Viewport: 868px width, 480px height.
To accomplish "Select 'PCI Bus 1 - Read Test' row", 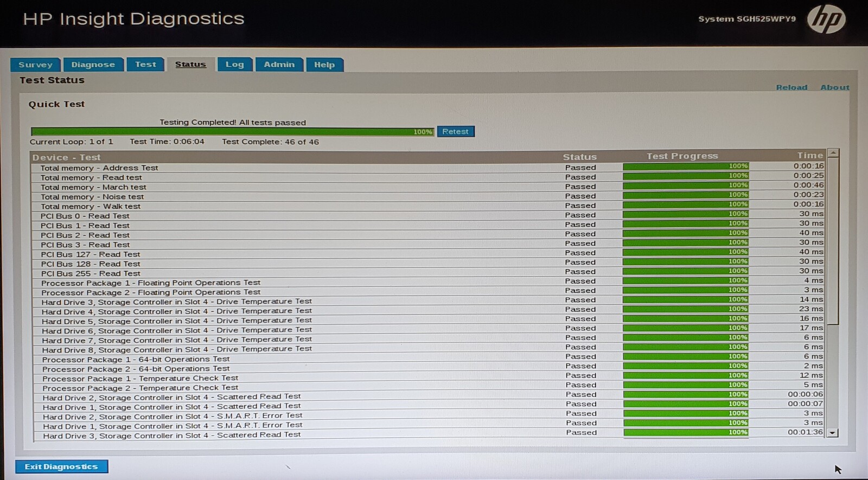I will [x=428, y=225].
